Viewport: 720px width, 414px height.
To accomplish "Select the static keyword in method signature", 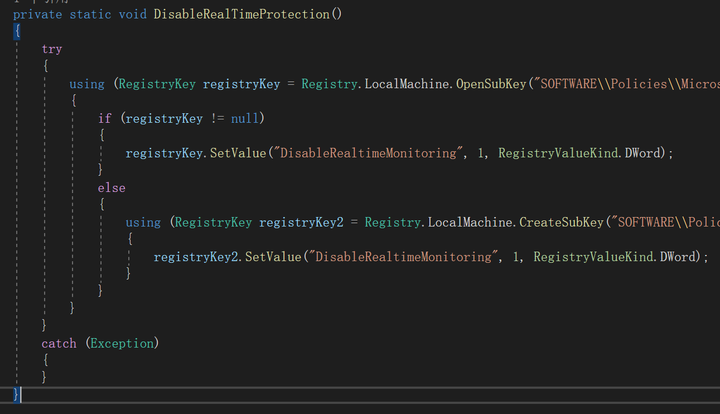I will tap(93, 15).
